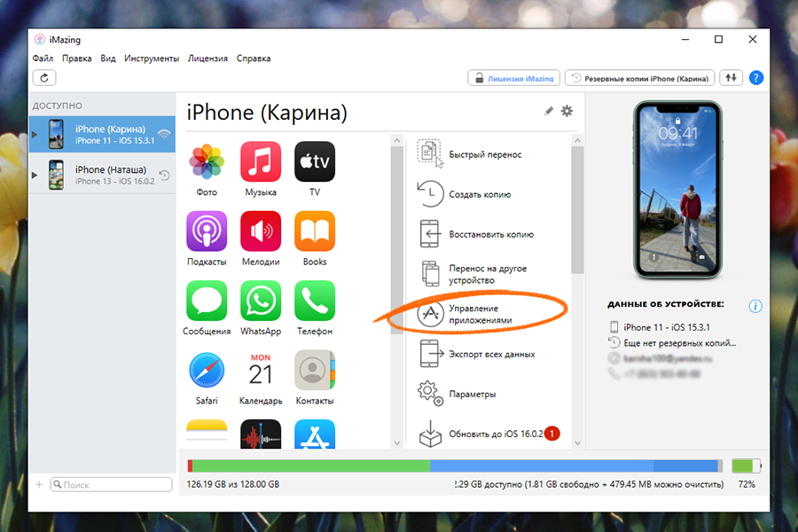The image size is (798, 532).
Task: Open the Voice Memos icon
Action: [261, 434]
